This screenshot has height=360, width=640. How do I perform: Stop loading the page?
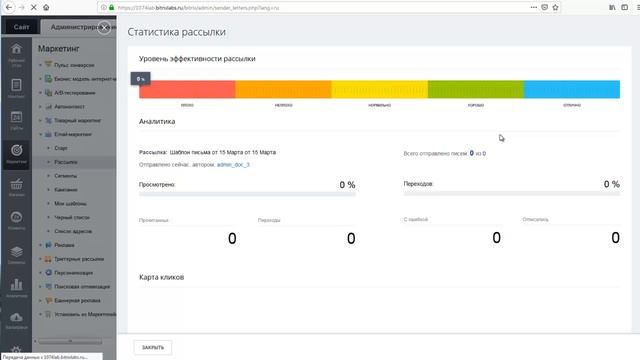[33, 7]
